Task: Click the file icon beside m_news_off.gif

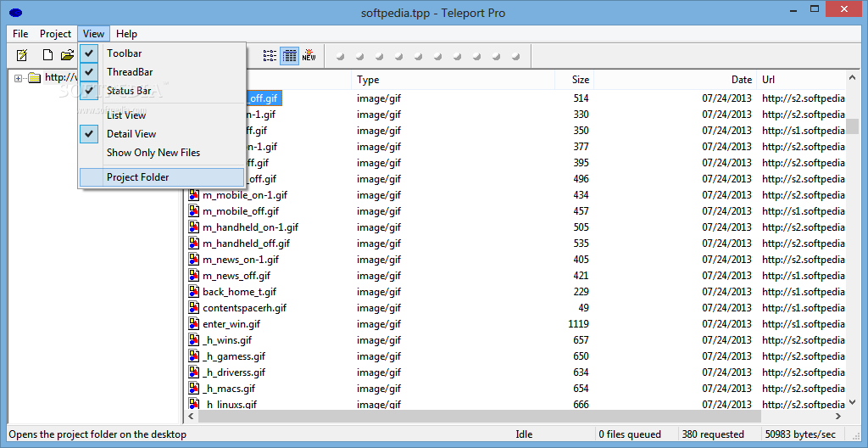Action: tap(194, 276)
